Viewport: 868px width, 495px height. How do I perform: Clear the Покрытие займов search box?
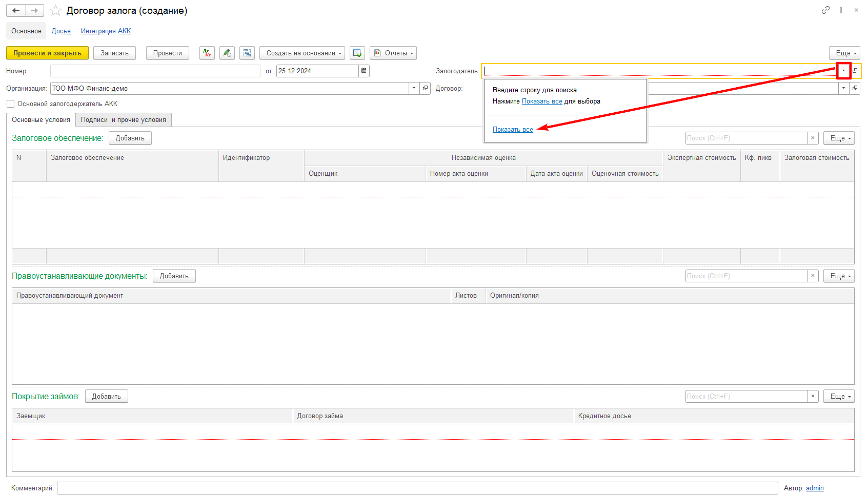[813, 396]
